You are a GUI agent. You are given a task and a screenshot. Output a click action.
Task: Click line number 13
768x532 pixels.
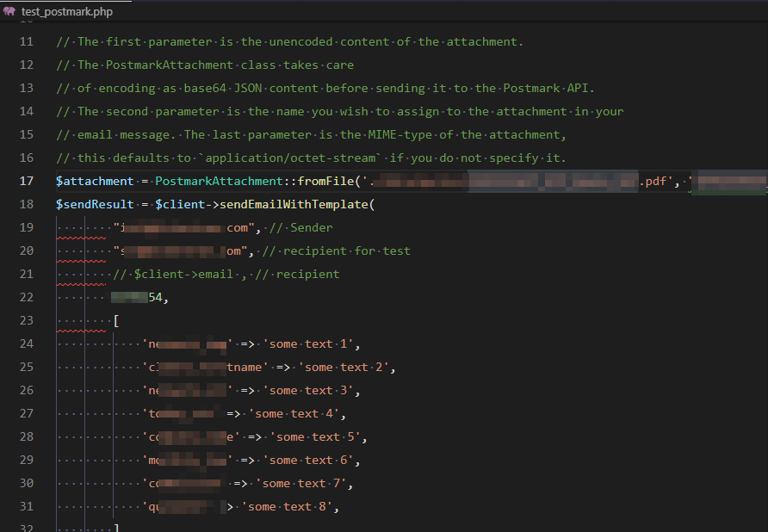coord(27,88)
